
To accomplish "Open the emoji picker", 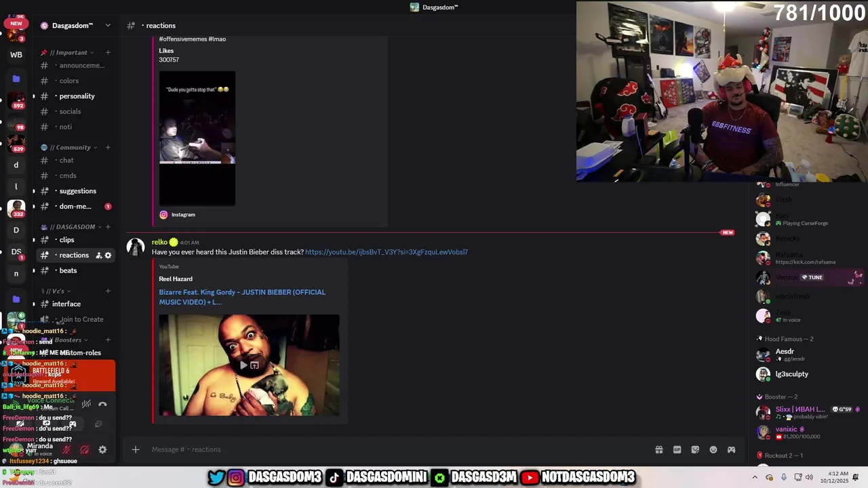I will click(x=713, y=449).
